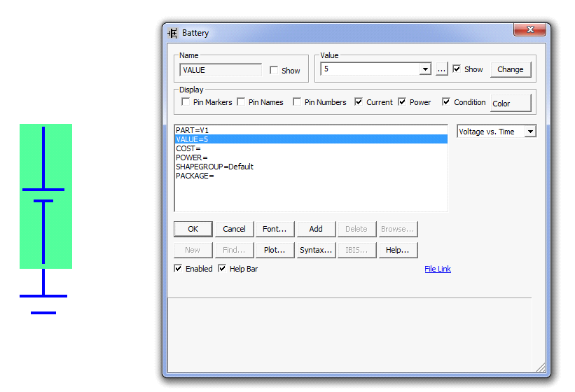
Task: Open the Value dropdown arrow
Action: click(425, 69)
